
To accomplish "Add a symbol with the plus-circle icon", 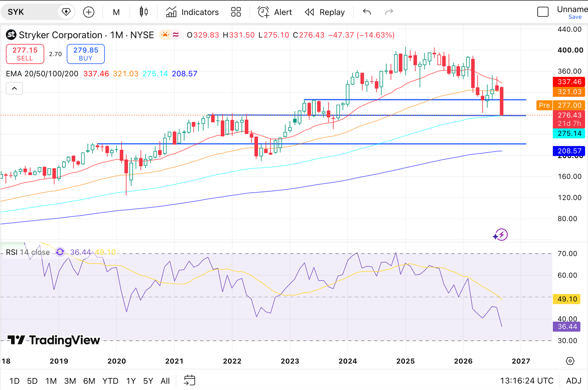I will point(89,12).
